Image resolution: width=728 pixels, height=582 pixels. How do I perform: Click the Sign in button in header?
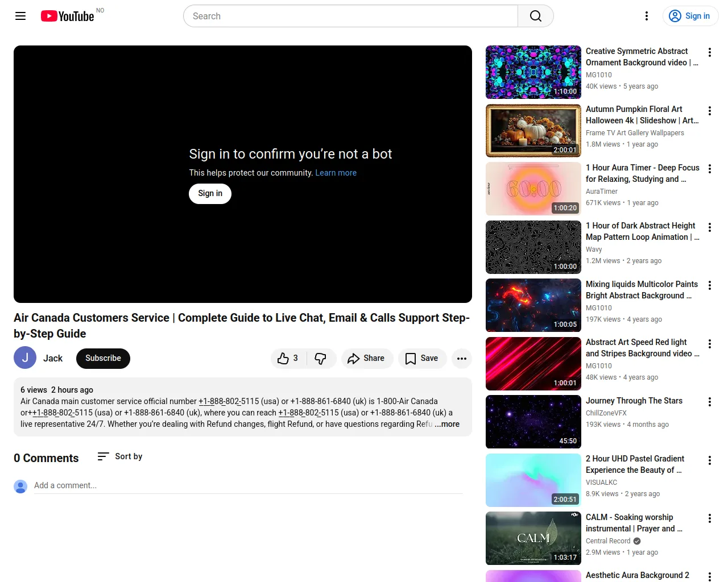(690, 16)
